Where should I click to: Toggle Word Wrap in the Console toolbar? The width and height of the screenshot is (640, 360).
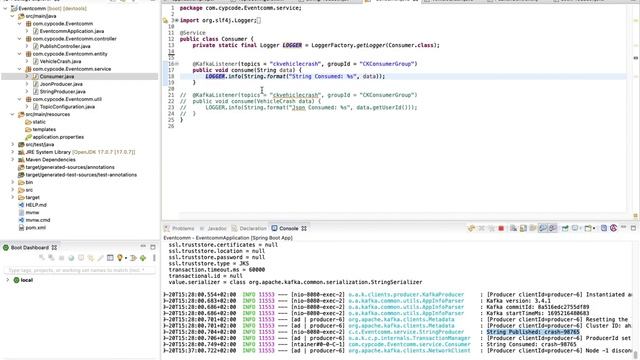(533, 228)
